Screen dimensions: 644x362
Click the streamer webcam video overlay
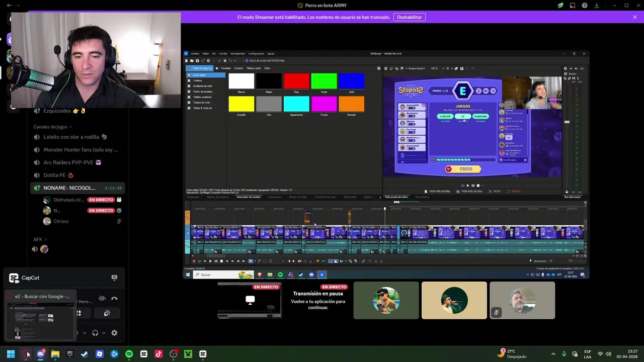pos(96,60)
